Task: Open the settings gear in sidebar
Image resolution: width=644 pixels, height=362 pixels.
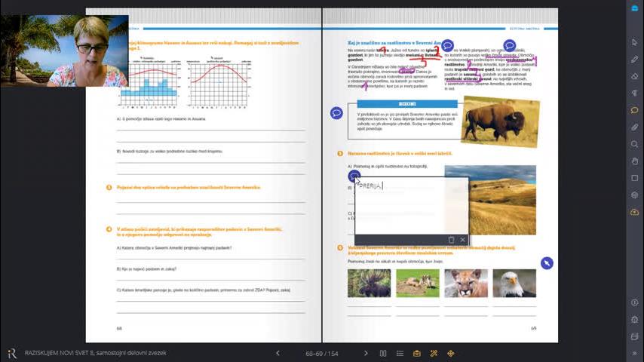Action: click(634, 195)
